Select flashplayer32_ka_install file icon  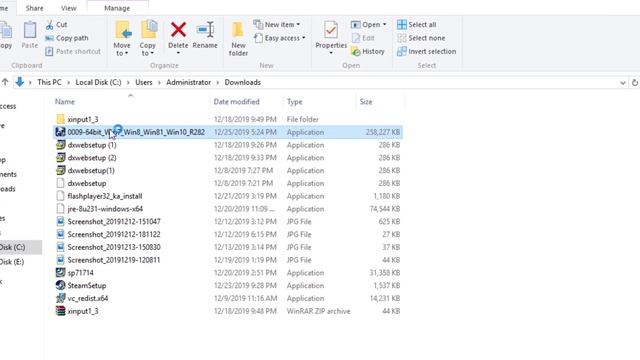(x=60, y=196)
